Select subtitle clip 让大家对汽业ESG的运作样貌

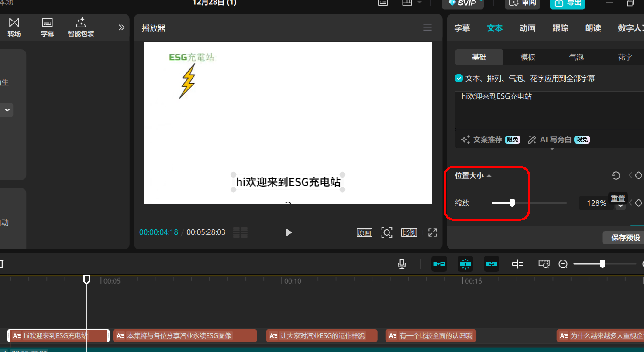(322, 336)
